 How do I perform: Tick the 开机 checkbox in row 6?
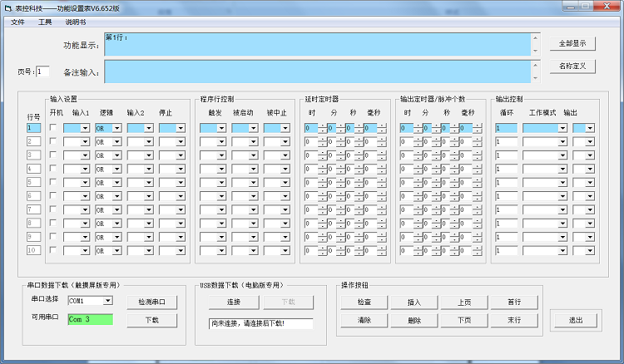pyautogui.click(x=53, y=195)
